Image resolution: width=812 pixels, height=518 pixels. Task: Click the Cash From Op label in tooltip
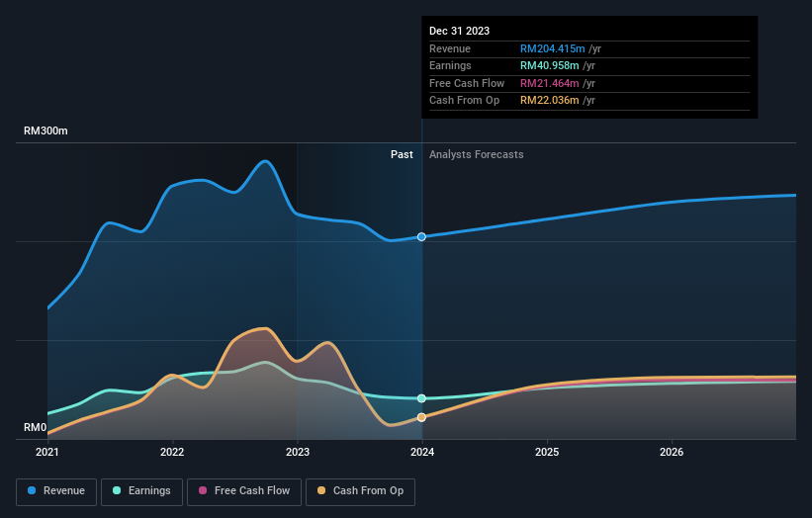click(x=464, y=101)
